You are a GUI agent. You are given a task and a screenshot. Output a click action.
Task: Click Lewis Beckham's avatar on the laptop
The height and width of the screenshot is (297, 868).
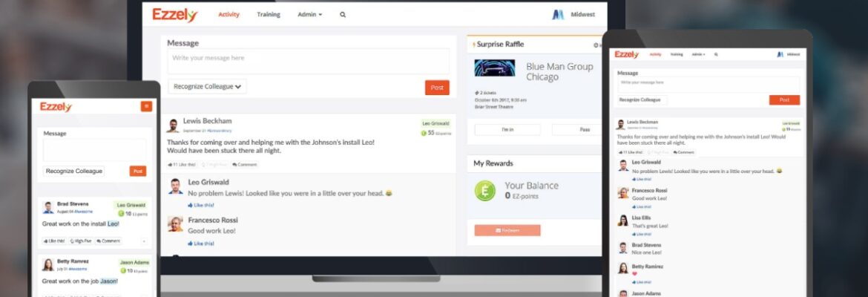point(174,125)
